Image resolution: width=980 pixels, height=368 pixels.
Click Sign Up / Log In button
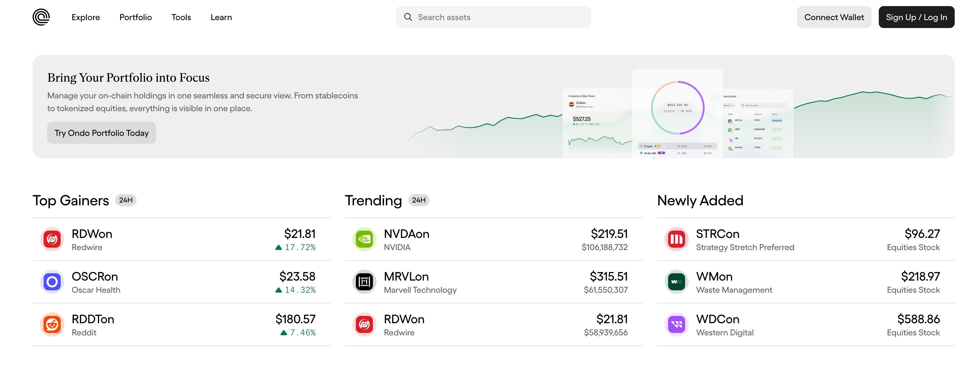pos(917,17)
